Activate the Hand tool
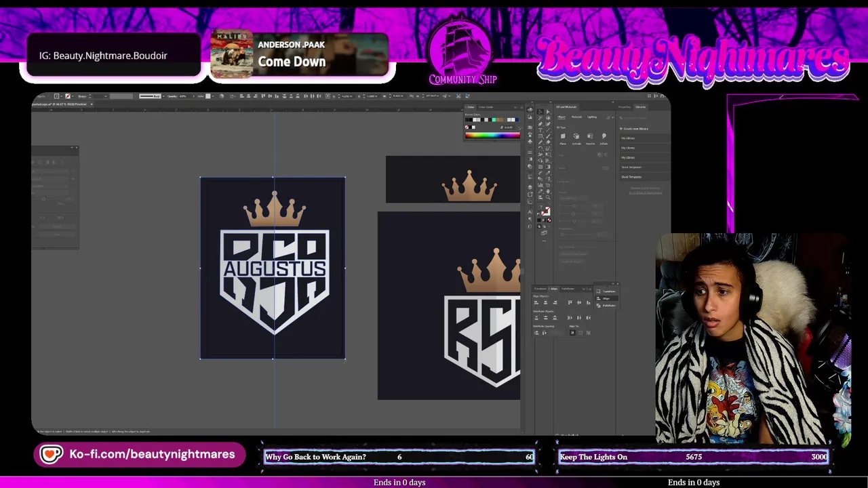The height and width of the screenshot is (488, 868). point(548,191)
